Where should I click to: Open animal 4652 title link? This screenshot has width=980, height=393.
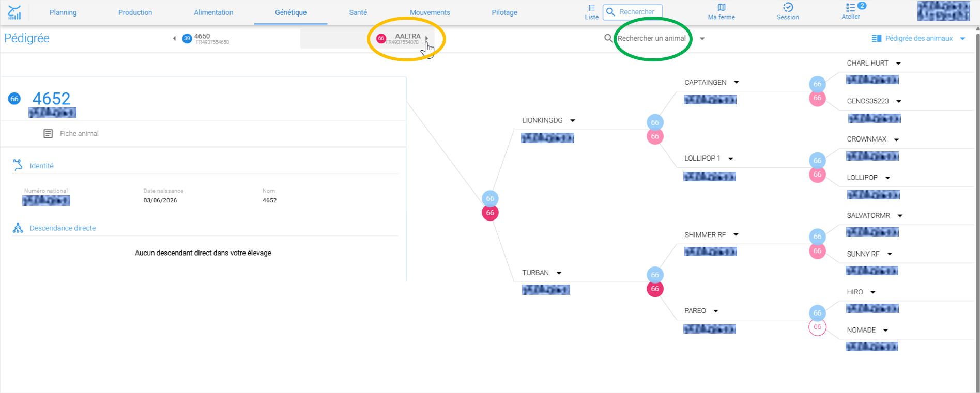(51, 98)
